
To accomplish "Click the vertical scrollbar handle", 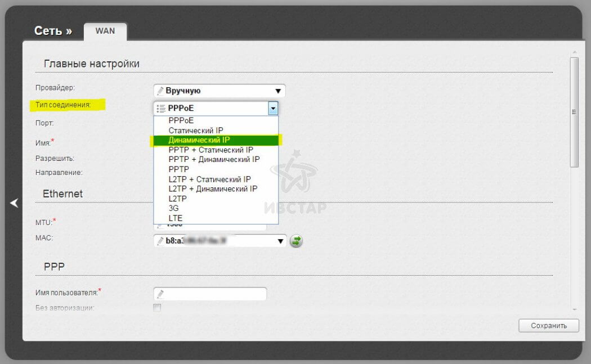I will (x=574, y=113).
